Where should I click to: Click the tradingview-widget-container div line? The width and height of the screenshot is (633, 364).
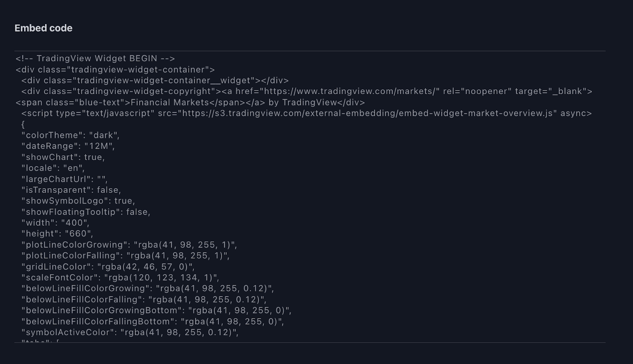point(115,70)
